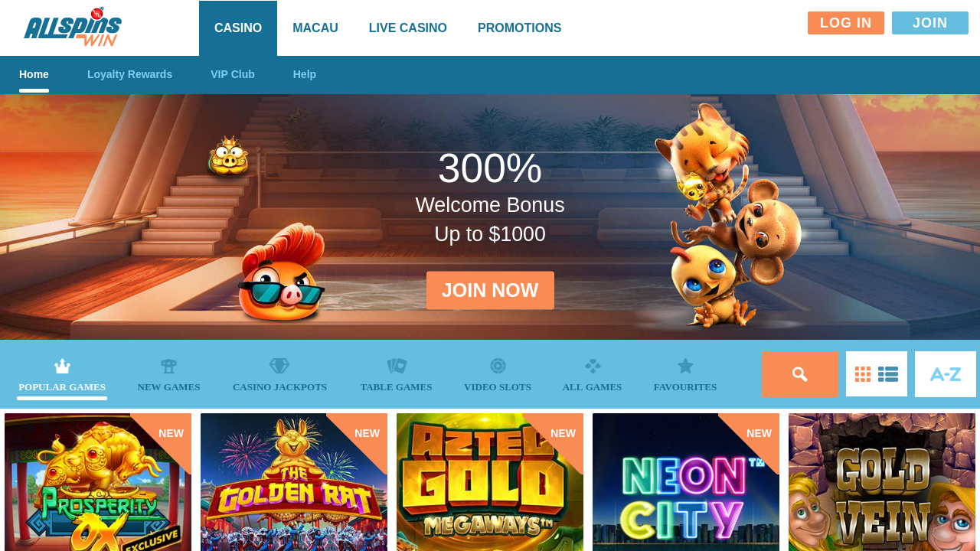Open Loyalty Rewards link
980x551 pixels.
tap(129, 74)
